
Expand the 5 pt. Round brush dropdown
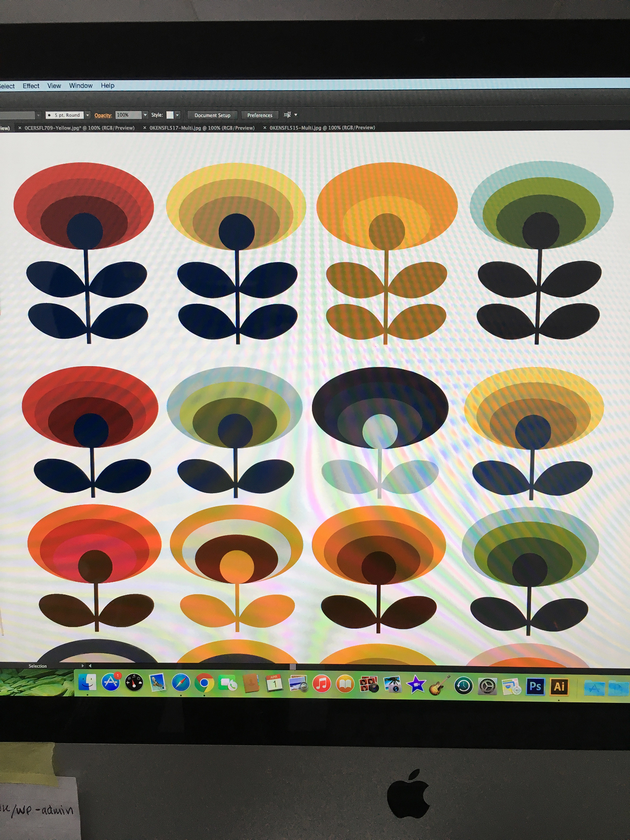click(x=87, y=115)
